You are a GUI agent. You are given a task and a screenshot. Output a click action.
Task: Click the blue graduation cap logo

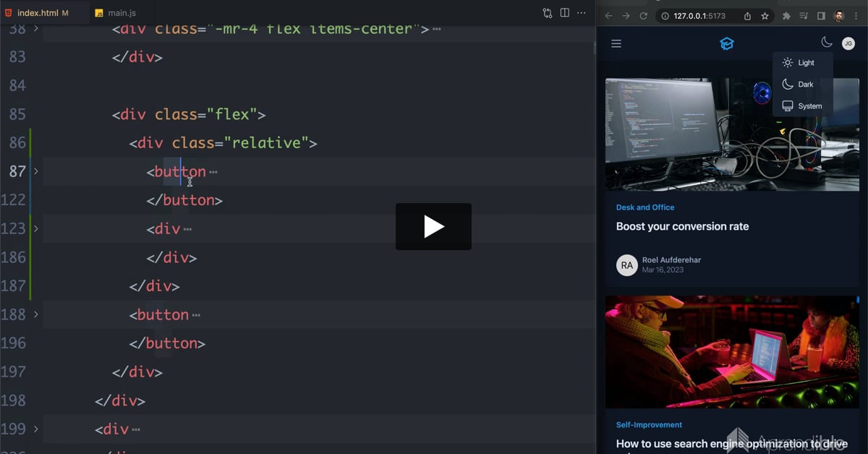(727, 44)
